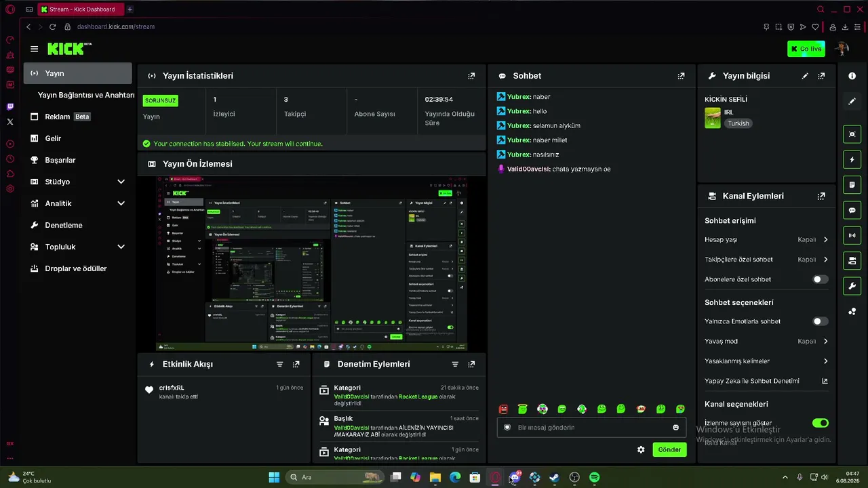Open Steam from the taskbar
This screenshot has width=868, height=488.
(x=554, y=477)
